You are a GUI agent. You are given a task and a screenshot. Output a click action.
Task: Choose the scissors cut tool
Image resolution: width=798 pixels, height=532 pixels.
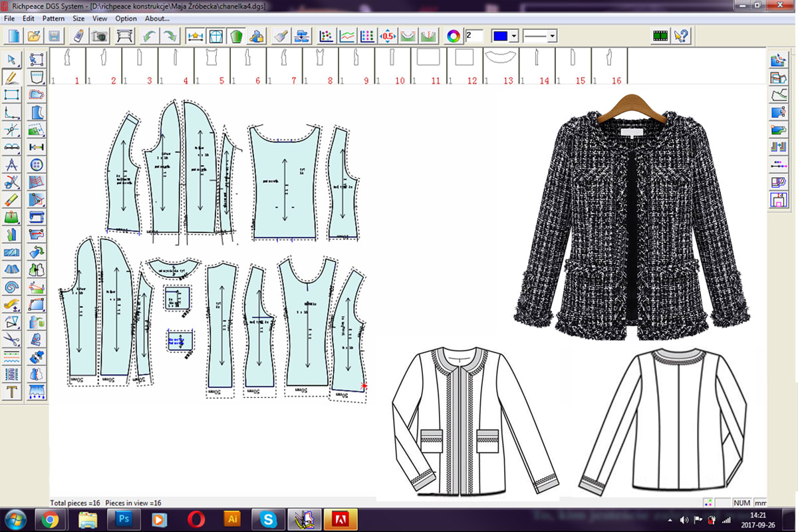[12, 182]
